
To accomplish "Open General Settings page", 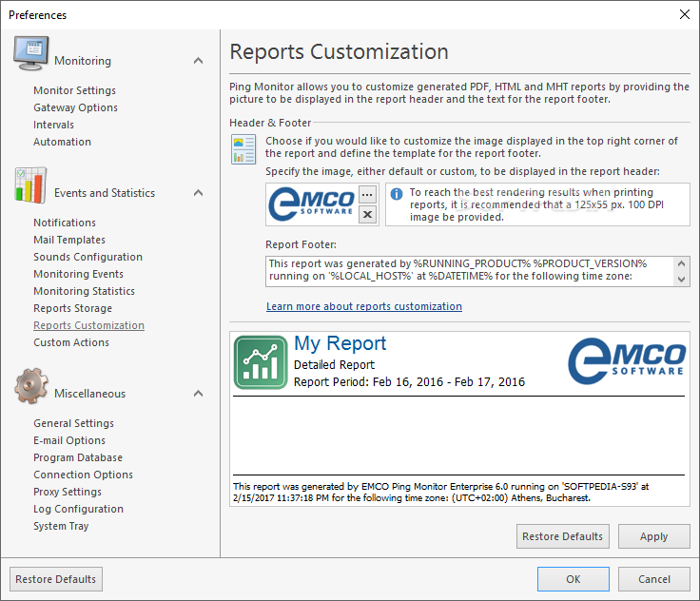I will coord(73,423).
